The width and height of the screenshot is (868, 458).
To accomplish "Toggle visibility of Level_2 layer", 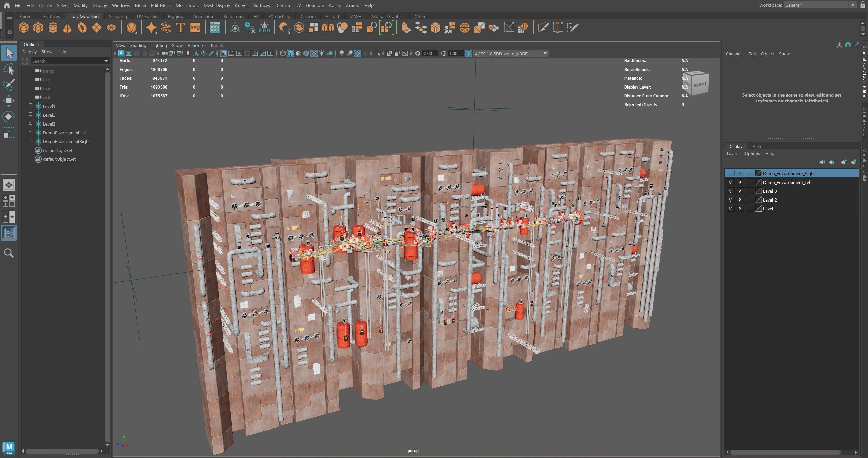I will 730,200.
